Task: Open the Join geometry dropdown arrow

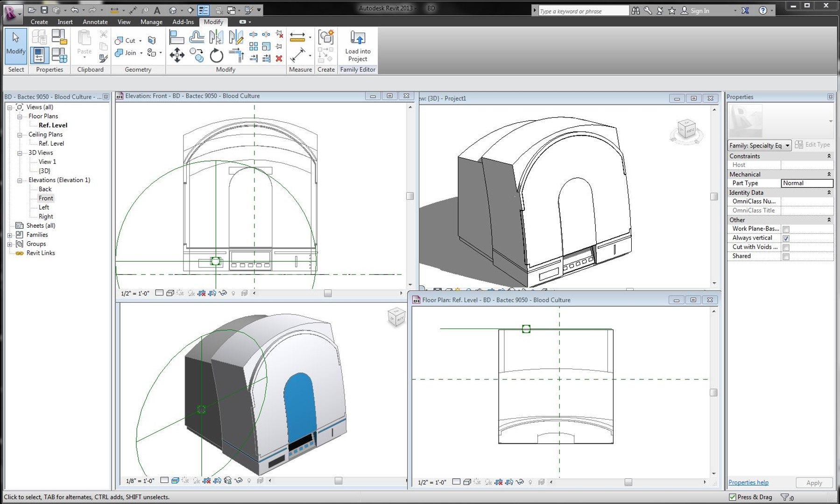Action: point(141,53)
